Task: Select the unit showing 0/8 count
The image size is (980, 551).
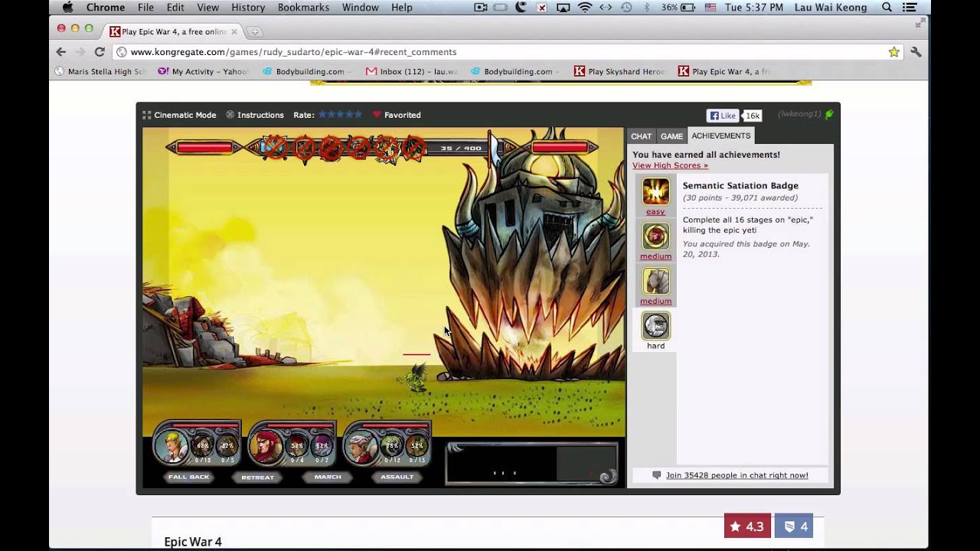Action: click(298, 445)
